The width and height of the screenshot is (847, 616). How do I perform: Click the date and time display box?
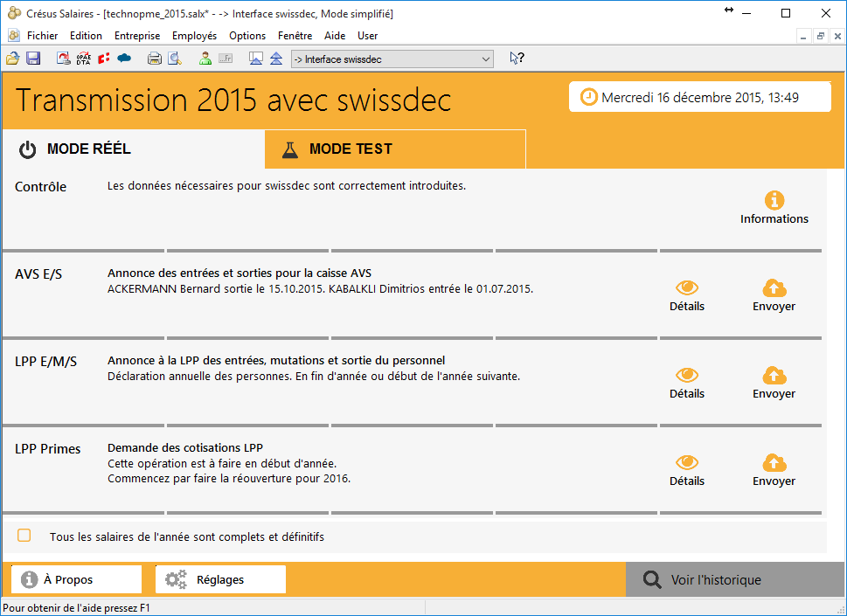click(699, 97)
